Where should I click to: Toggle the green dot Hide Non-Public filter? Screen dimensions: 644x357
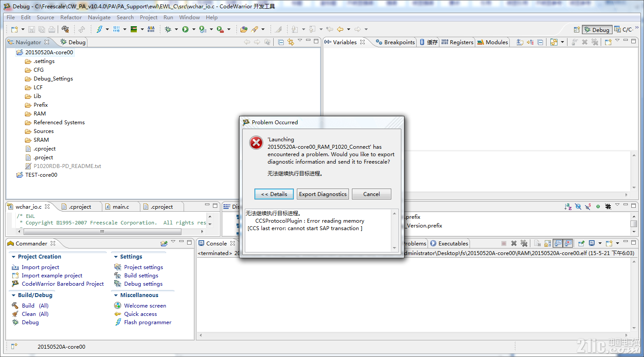(598, 206)
